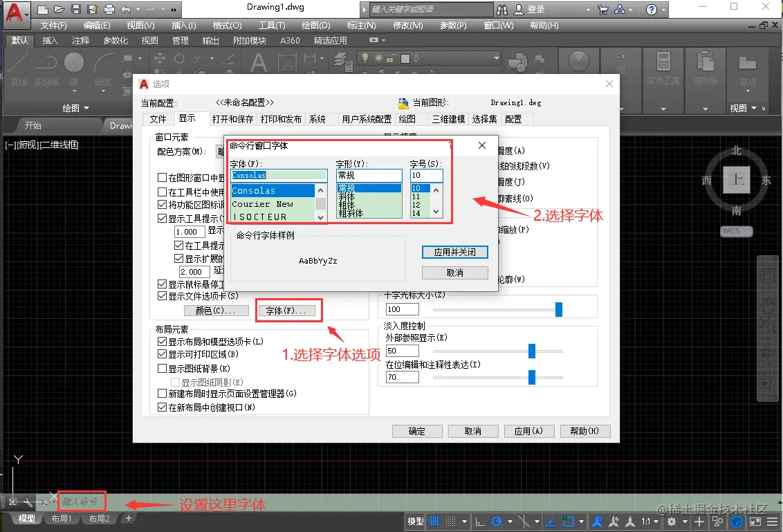This screenshot has height=532, width=783.
Task: Click the 在位编辑和注释性表达 slider handle
Action: [532, 377]
